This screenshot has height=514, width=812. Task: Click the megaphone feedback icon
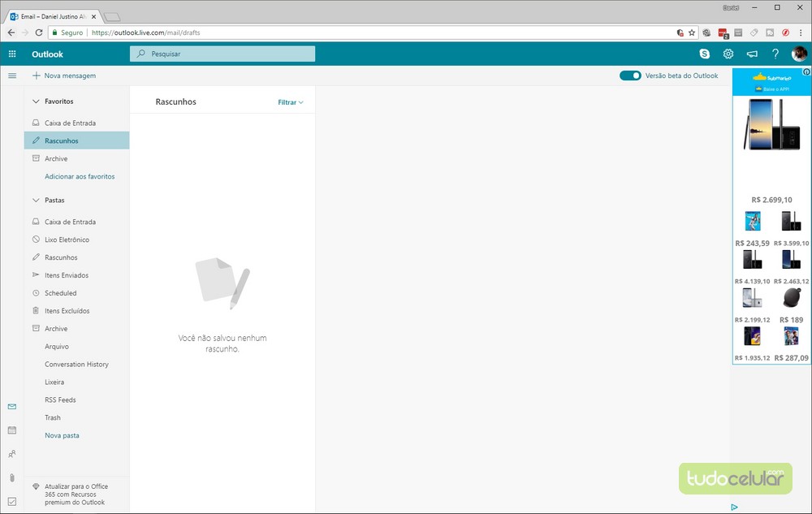click(752, 54)
